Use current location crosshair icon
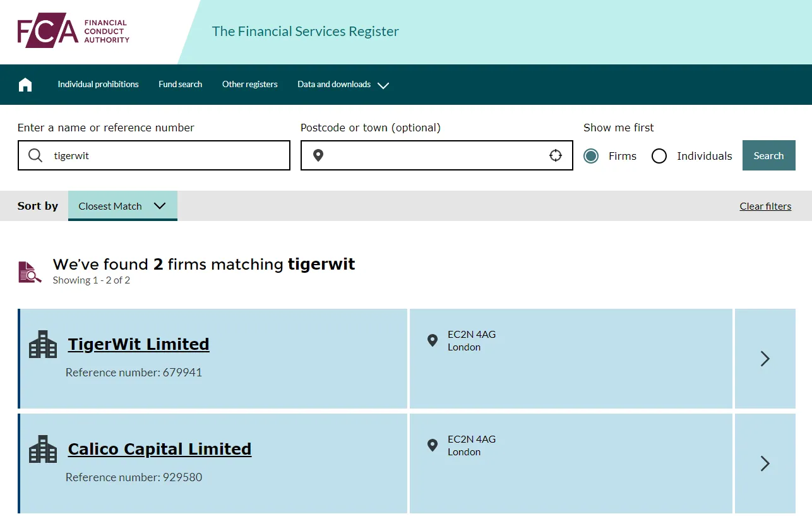The width and height of the screenshot is (812, 526). tap(556, 155)
